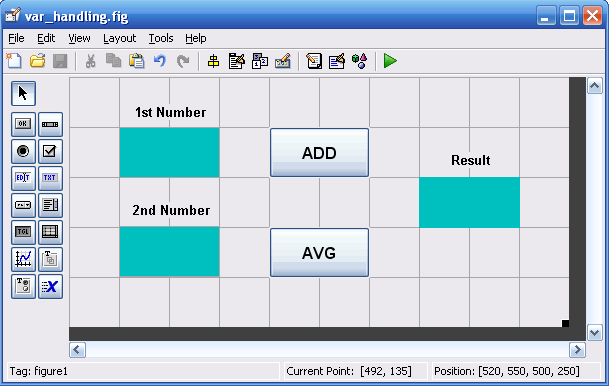The image size is (609, 386).
Task: Open the Edit menu
Action: tap(46, 38)
